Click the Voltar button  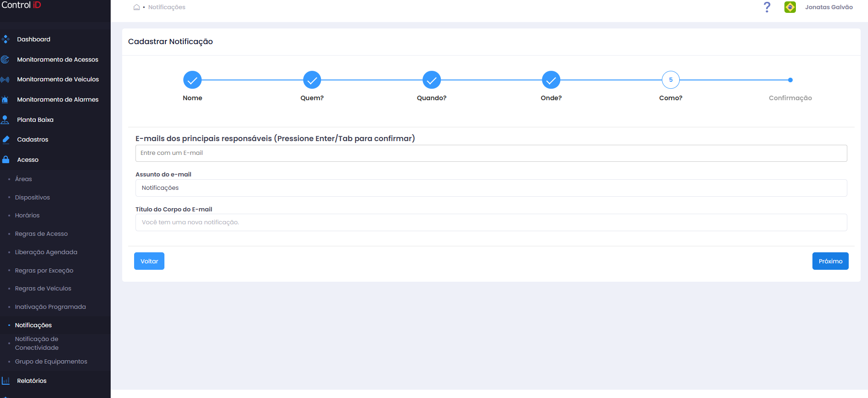pos(149,261)
